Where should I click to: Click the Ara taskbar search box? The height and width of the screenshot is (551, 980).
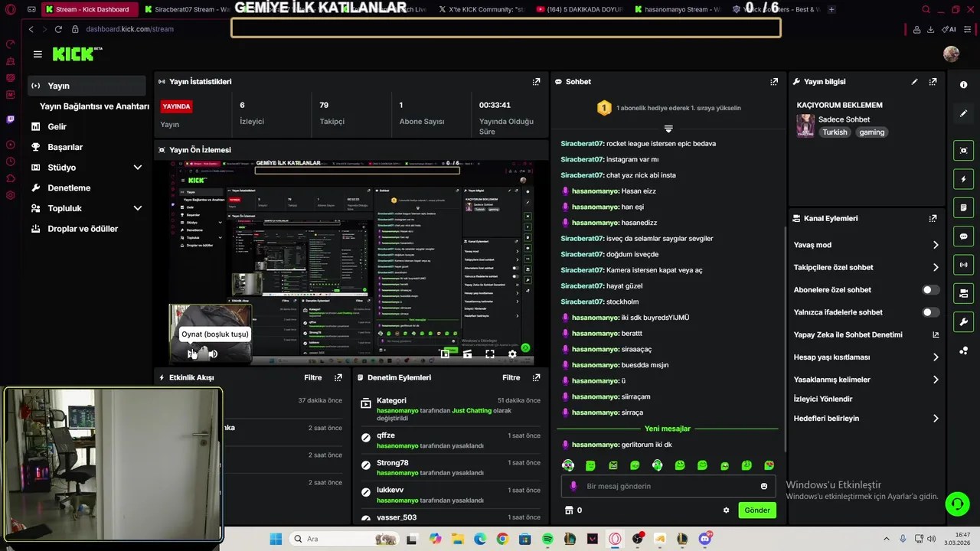tap(345, 539)
